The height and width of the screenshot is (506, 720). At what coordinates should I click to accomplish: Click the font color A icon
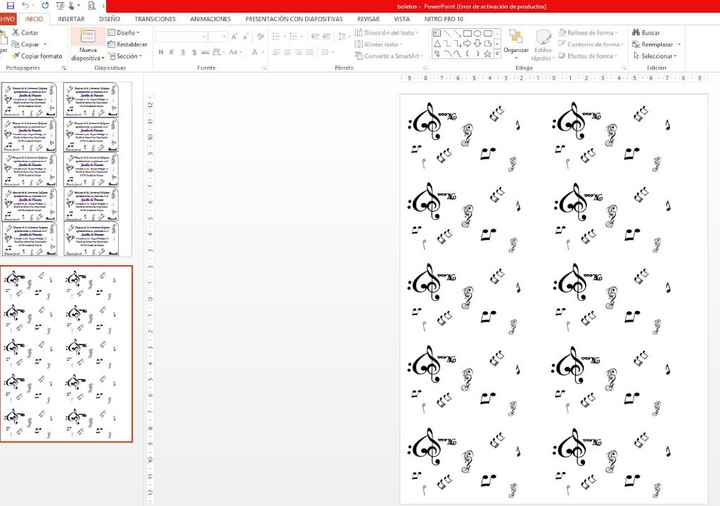[x=255, y=52]
